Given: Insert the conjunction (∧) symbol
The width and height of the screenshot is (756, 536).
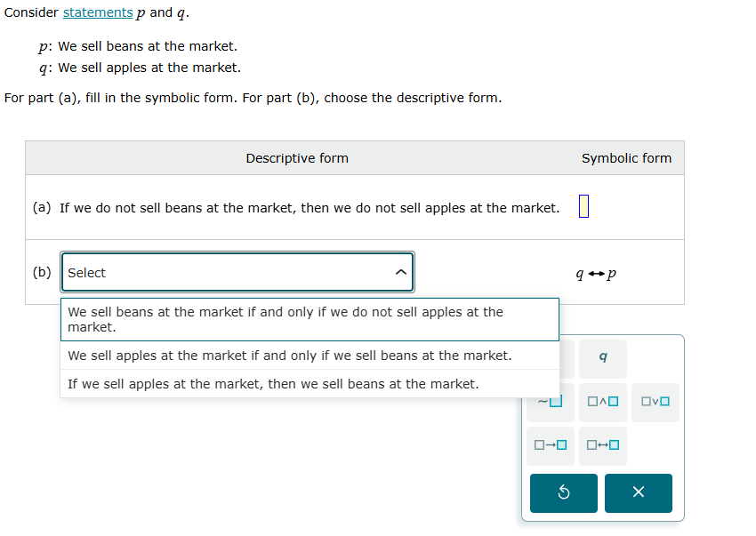Looking at the screenshot, I should 602,402.
